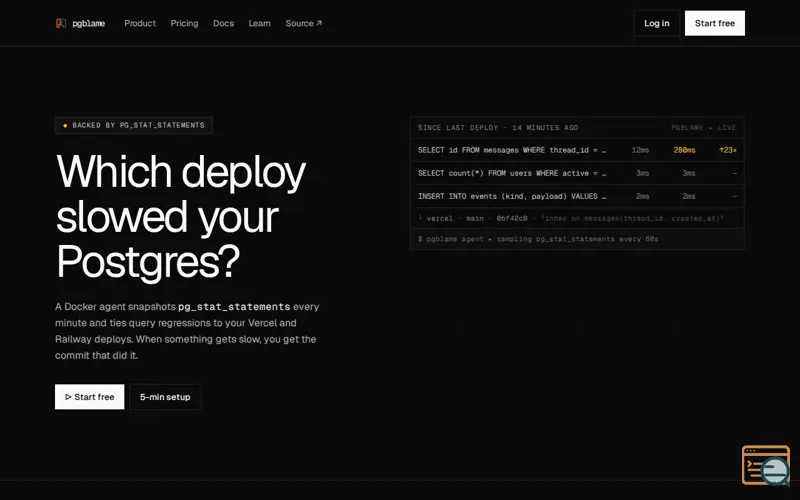The height and width of the screenshot is (500, 800).
Task: Select the SELECT id FROM messages query row
Action: coord(577,150)
